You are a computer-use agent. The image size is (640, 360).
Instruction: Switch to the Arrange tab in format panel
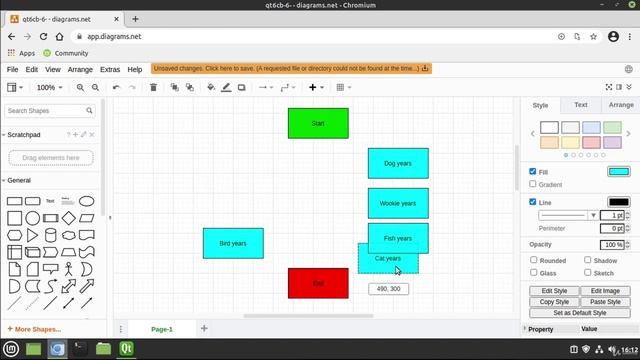621,105
